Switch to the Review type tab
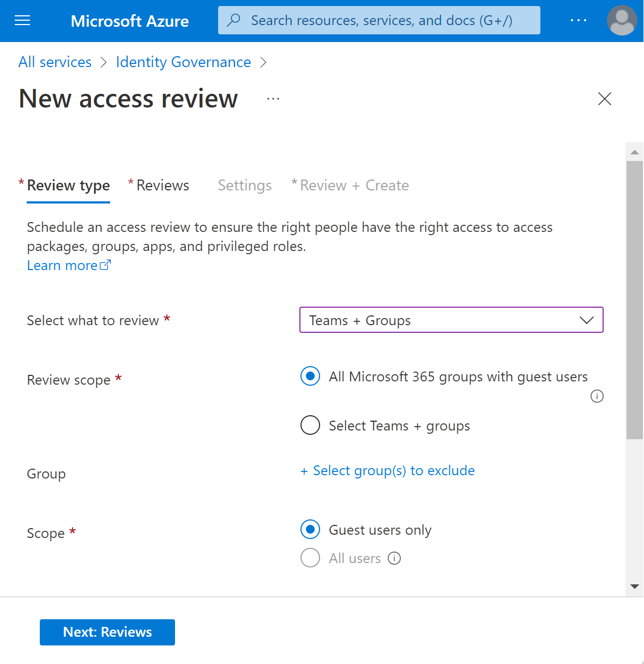Viewport: 644px width, 664px height. (x=68, y=186)
